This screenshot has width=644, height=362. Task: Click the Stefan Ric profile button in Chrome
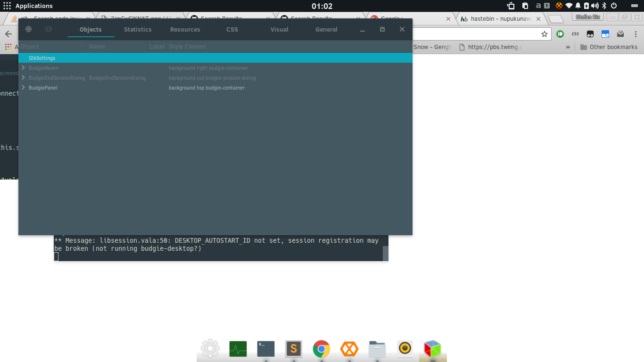(588, 17)
